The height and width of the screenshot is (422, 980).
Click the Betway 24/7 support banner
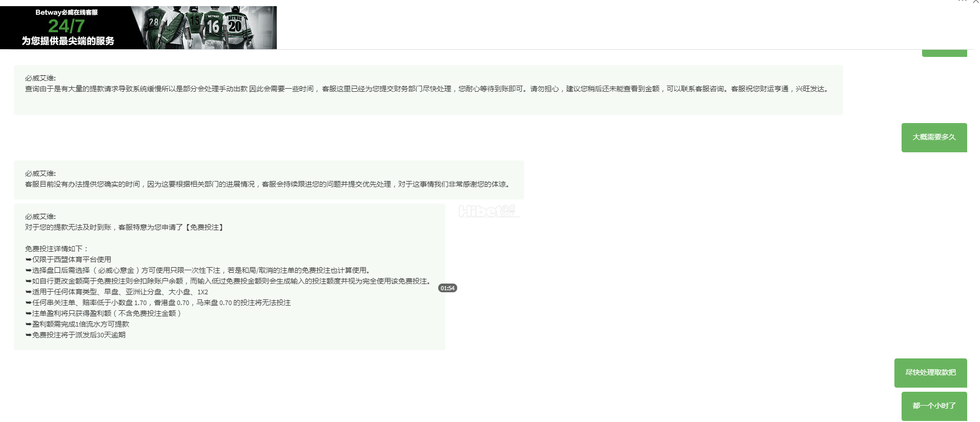[x=138, y=28]
